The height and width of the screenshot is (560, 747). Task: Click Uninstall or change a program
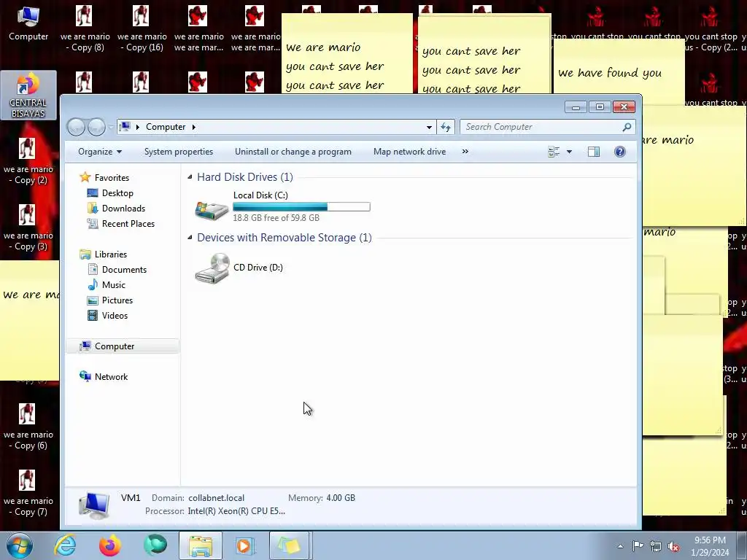(293, 152)
